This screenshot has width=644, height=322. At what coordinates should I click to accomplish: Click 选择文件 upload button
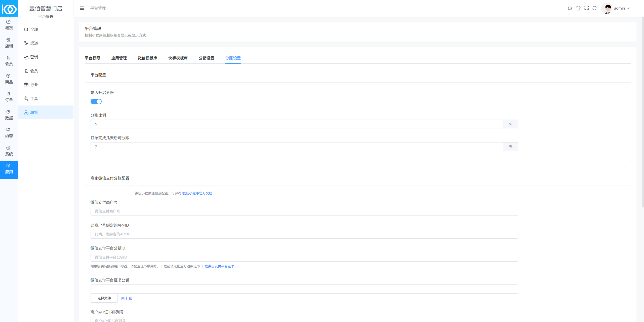104,298
